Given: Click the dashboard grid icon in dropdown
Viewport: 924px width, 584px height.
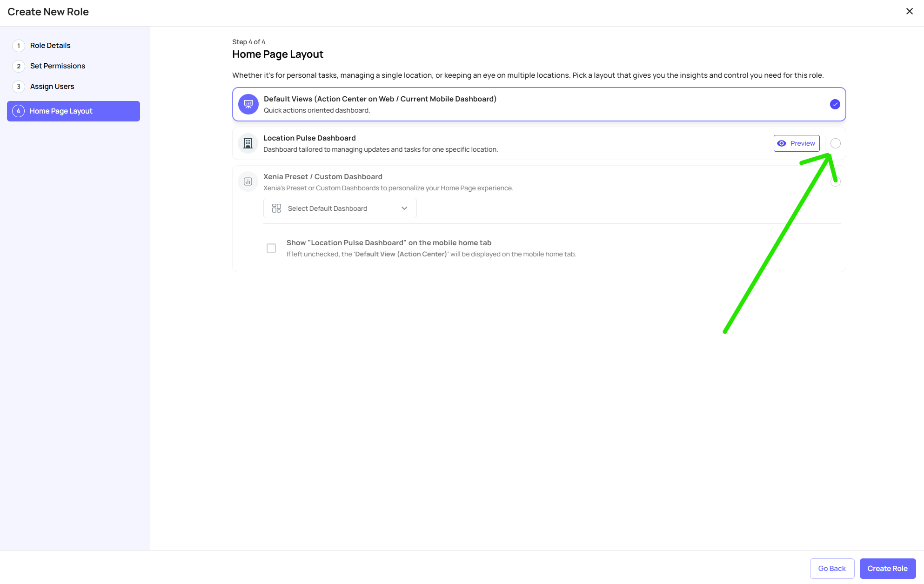Looking at the screenshot, I should (x=276, y=208).
